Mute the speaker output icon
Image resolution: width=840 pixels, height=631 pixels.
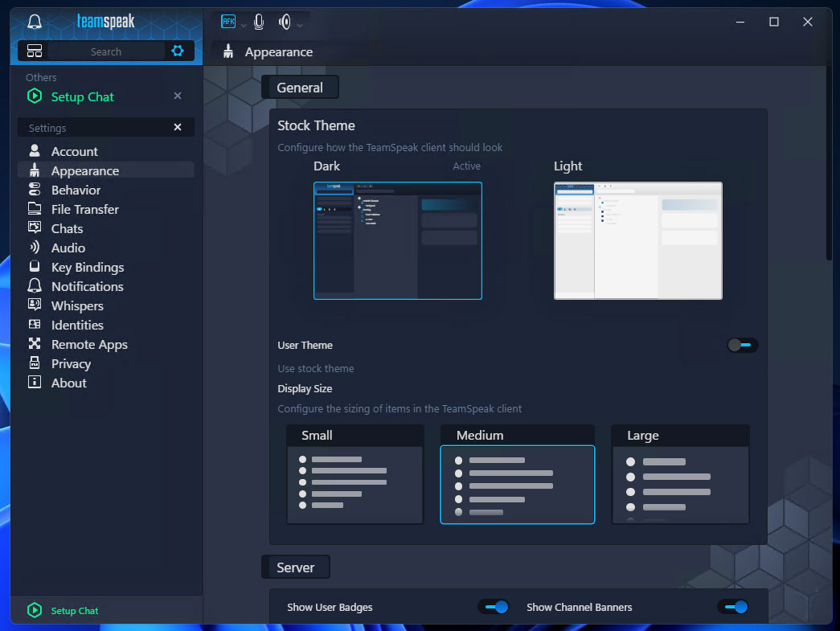(x=285, y=22)
